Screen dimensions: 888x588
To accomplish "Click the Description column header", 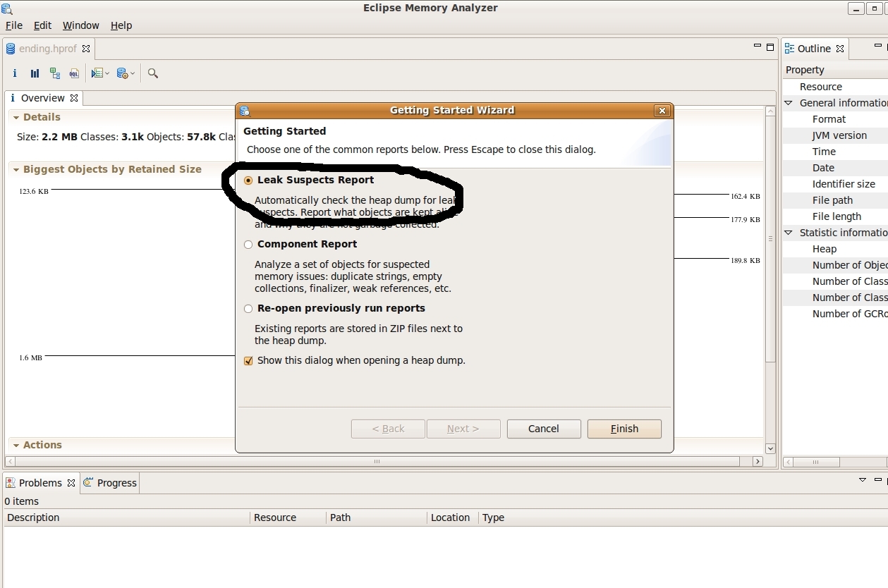I will [x=127, y=517].
